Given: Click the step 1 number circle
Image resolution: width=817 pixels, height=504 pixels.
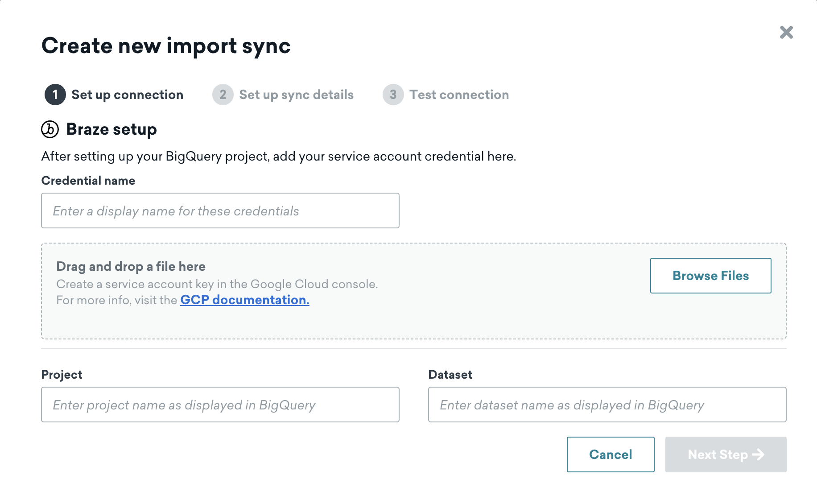Looking at the screenshot, I should pyautogui.click(x=55, y=95).
